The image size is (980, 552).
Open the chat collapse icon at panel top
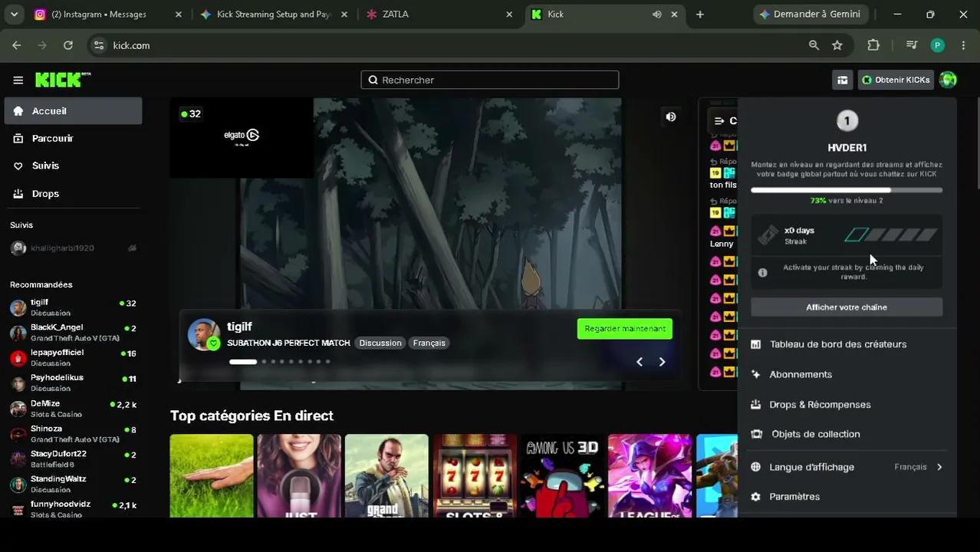pyautogui.click(x=719, y=120)
